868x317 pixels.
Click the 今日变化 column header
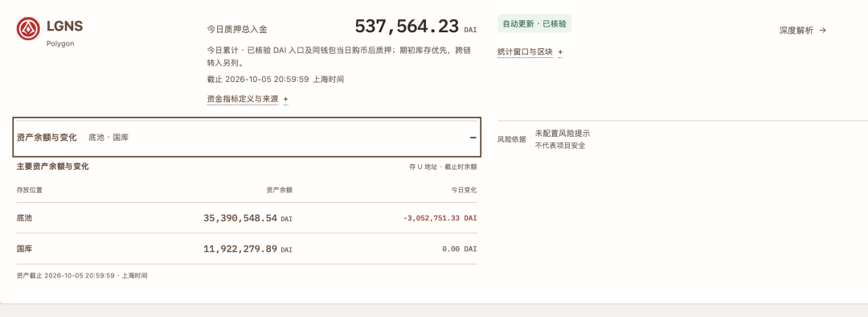pyautogui.click(x=464, y=190)
